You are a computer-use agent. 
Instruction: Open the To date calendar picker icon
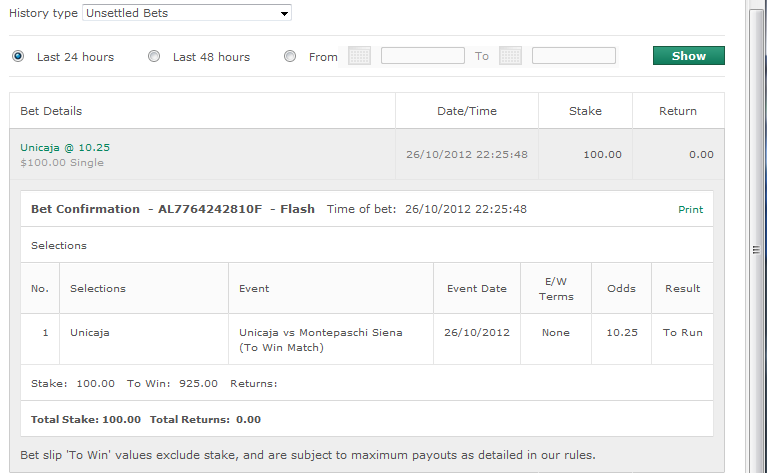[x=510, y=56]
